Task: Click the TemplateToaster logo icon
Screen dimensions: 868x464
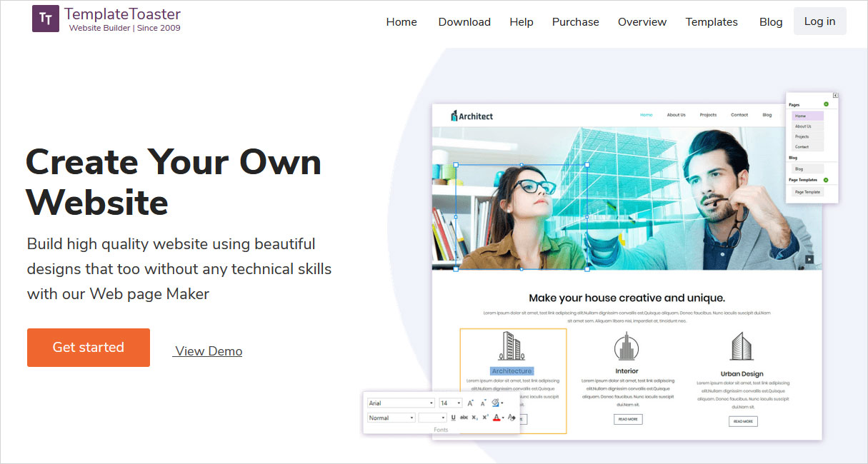Action: 46,19
